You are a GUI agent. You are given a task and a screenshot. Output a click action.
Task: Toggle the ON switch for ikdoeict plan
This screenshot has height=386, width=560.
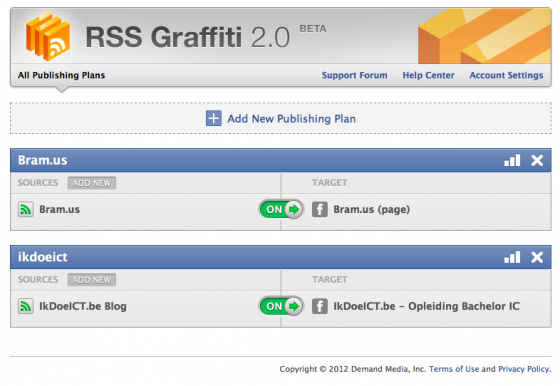click(x=281, y=306)
